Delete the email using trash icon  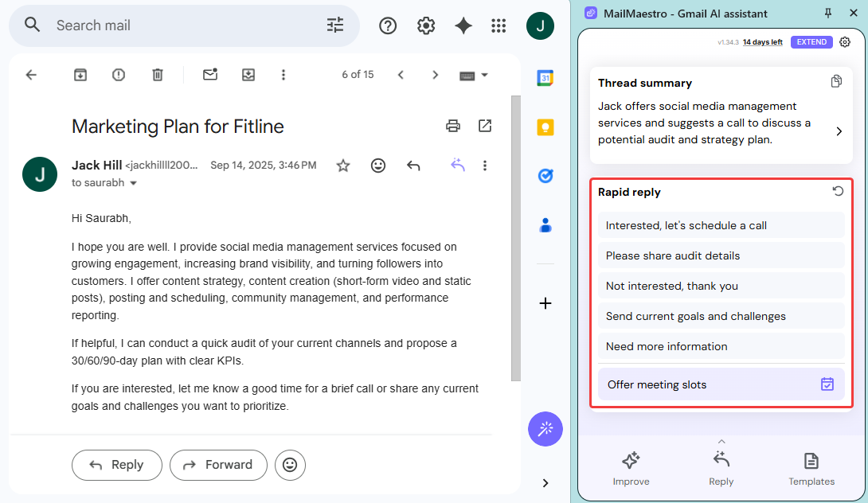point(158,75)
